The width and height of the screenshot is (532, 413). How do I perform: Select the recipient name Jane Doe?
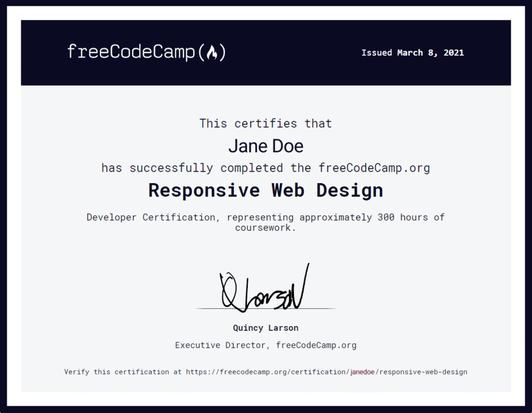pyautogui.click(x=265, y=146)
